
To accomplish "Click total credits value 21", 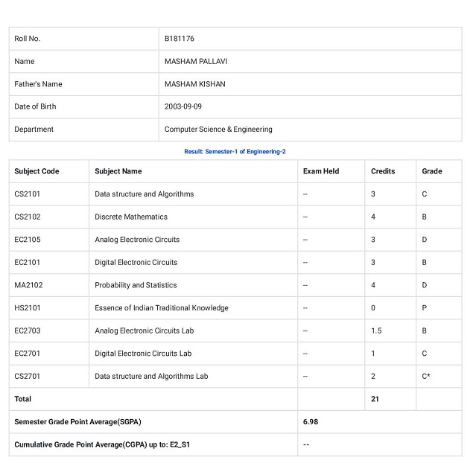I will pyautogui.click(x=375, y=399).
